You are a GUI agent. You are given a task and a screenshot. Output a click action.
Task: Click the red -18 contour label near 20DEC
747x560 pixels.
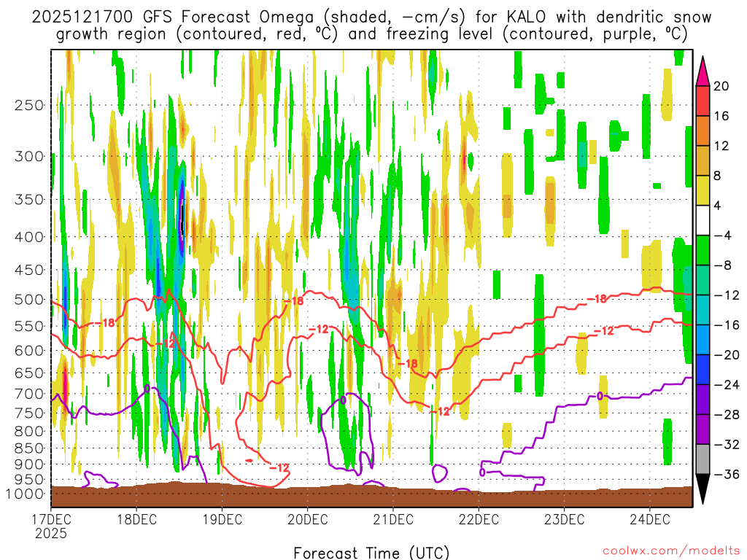click(293, 301)
